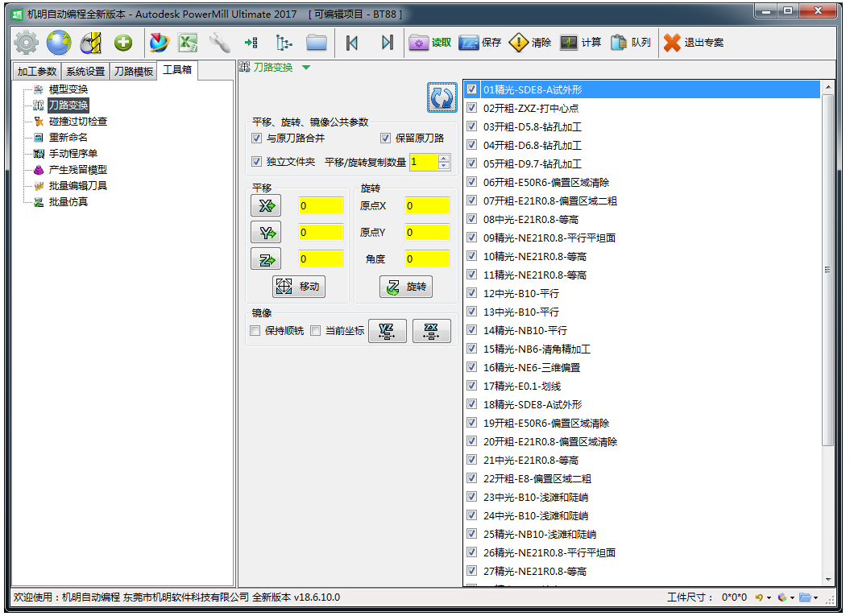
Task: Uncheck toolpath 17精光-E0.1-划线
Action: coord(471,386)
